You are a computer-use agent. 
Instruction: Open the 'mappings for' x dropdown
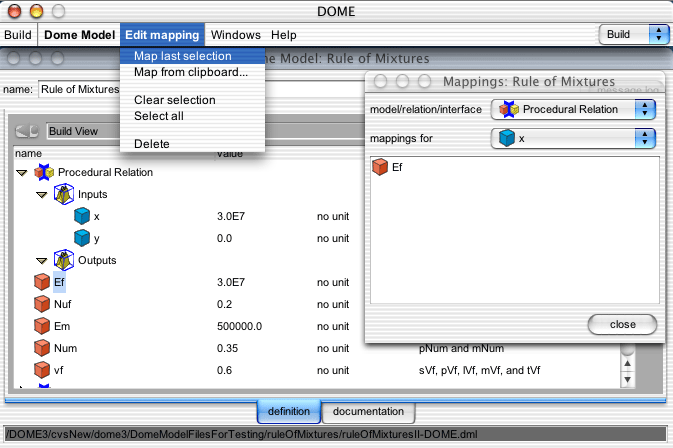click(573, 139)
